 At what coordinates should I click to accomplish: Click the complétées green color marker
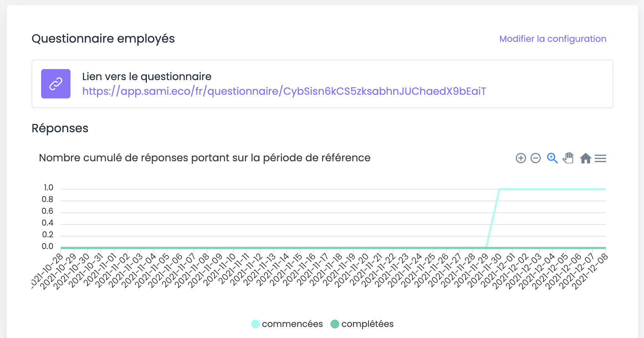[x=335, y=324]
